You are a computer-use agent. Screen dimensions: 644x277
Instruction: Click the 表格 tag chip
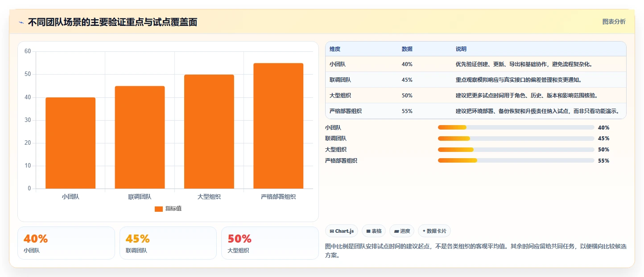pyautogui.click(x=374, y=231)
